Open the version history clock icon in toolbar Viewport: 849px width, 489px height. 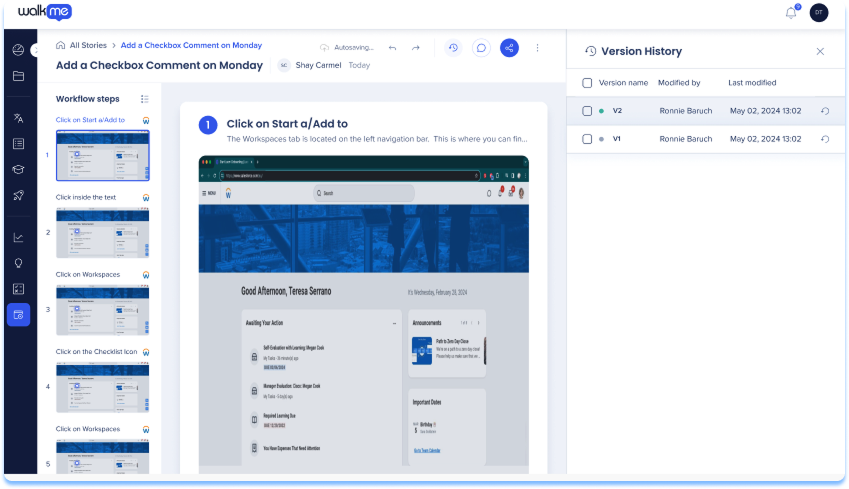click(x=453, y=47)
